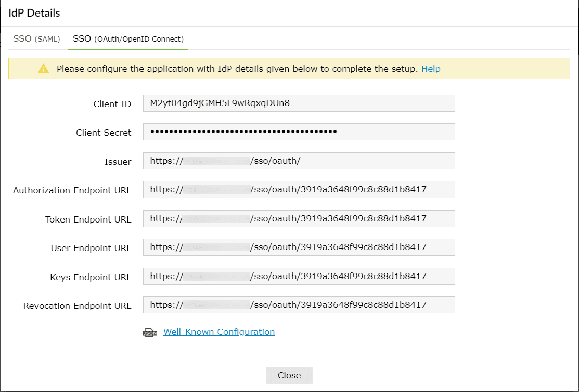Image resolution: width=579 pixels, height=392 pixels.
Task: Click inside the Client Secret field
Action: click(299, 132)
